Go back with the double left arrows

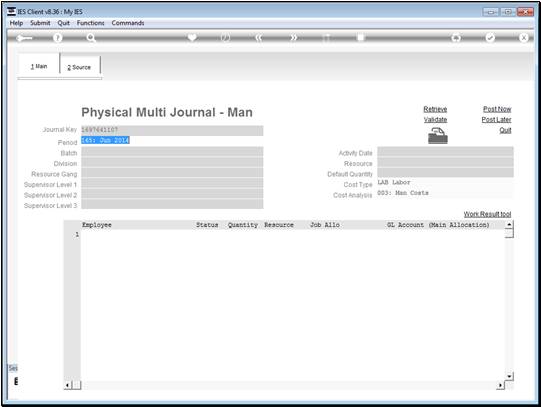point(259,38)
